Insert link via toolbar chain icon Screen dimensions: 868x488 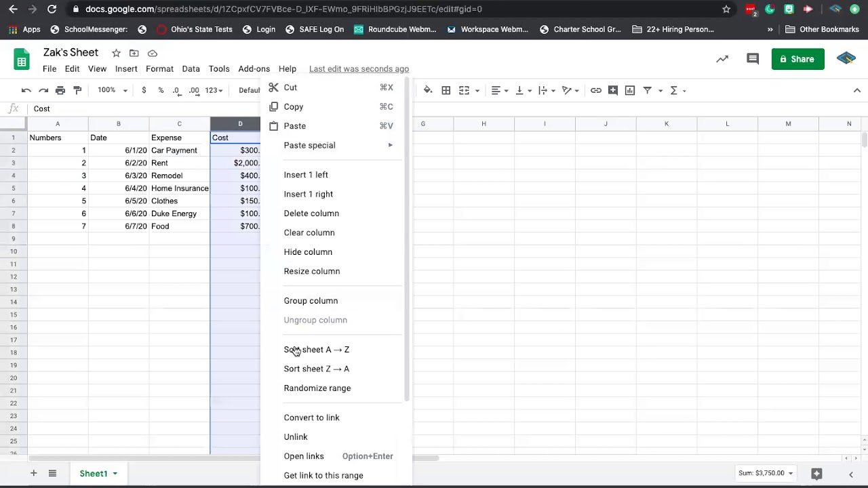(x=596, y=90)
